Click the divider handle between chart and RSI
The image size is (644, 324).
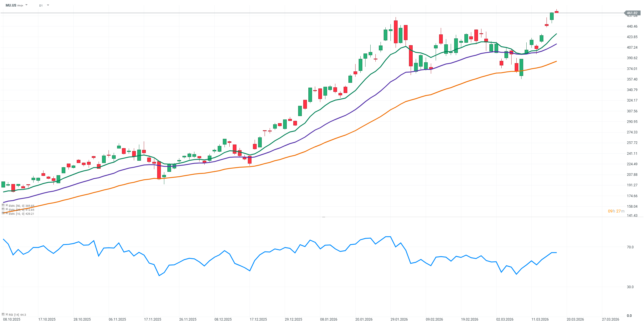coord(323,217)
